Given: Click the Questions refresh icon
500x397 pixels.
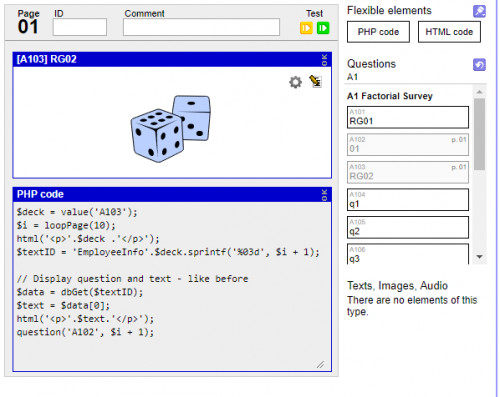Looking at the screenshot, I should 479,65.
